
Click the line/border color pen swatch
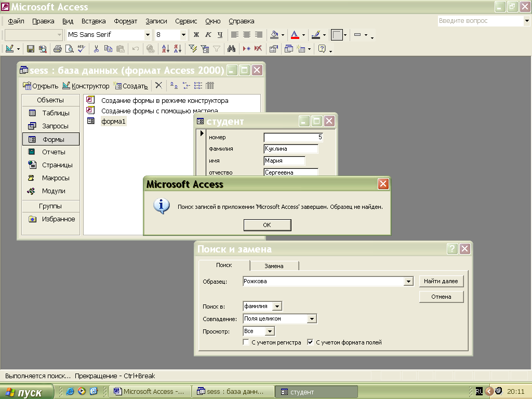[x=316, y=35]
